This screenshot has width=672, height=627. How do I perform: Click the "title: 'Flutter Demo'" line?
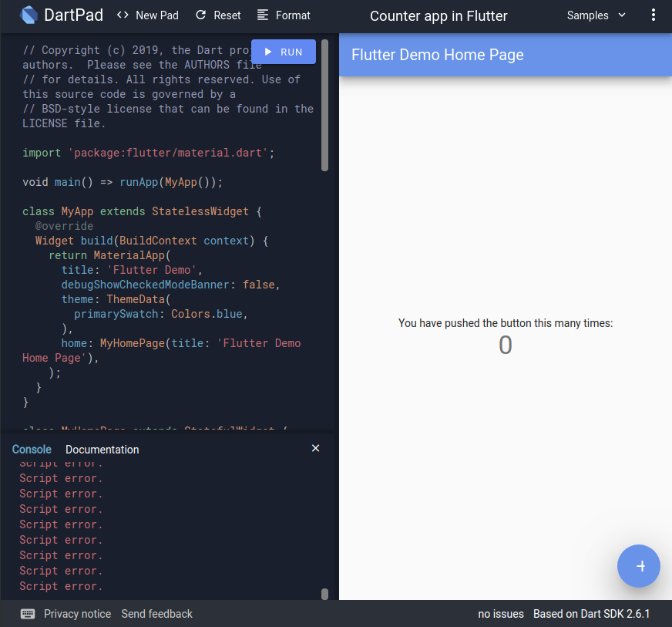132,270
